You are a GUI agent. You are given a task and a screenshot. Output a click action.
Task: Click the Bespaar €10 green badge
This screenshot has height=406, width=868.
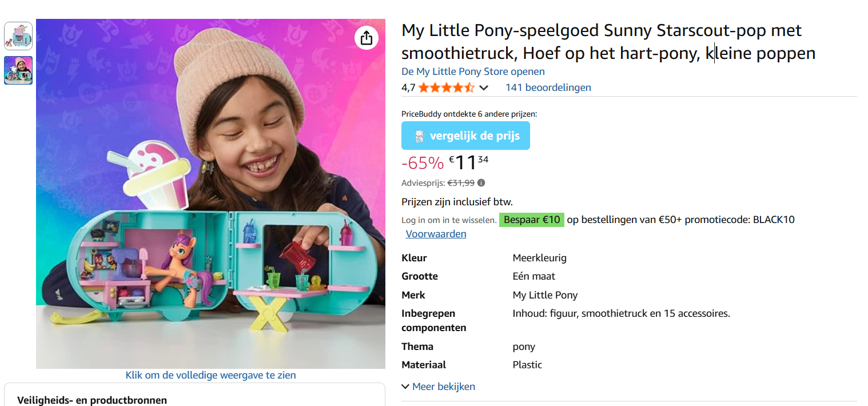[x=531, y=220]
